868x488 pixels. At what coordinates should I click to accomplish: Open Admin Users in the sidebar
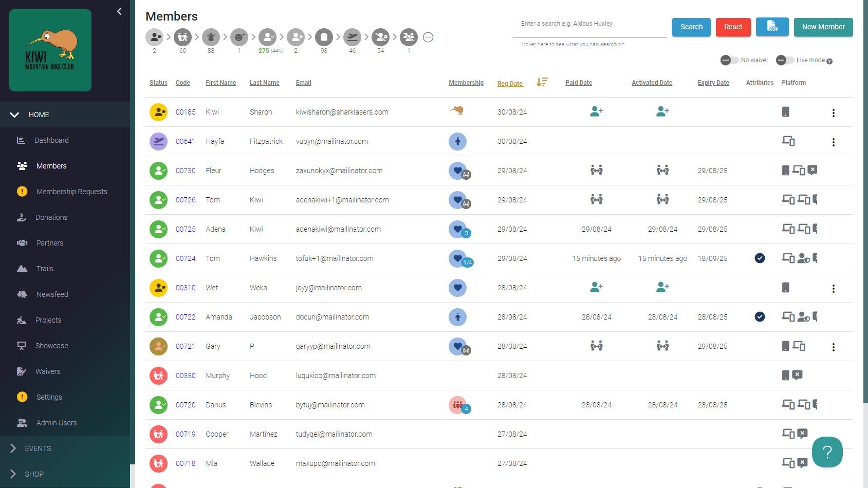point(65,423)
